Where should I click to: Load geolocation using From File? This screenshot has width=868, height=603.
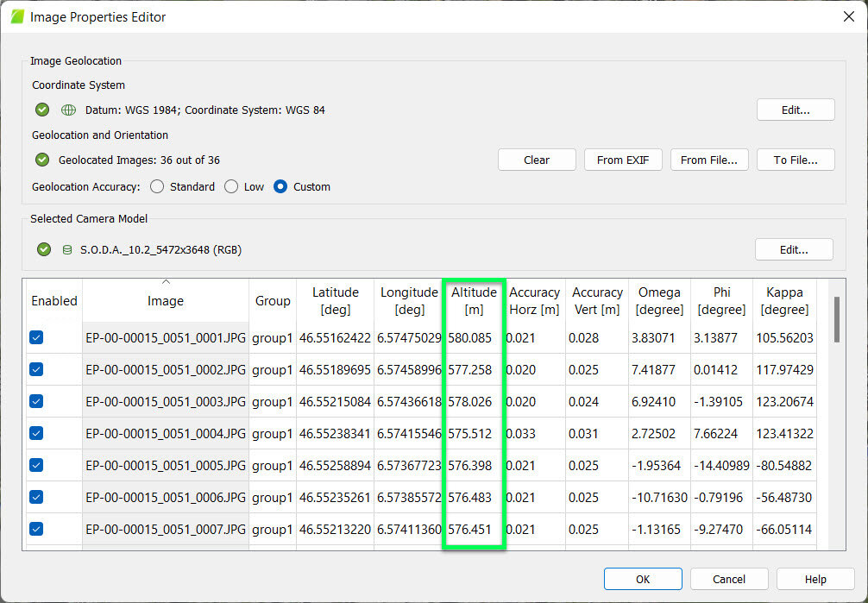pyautogui.click(x=708, y=160)
